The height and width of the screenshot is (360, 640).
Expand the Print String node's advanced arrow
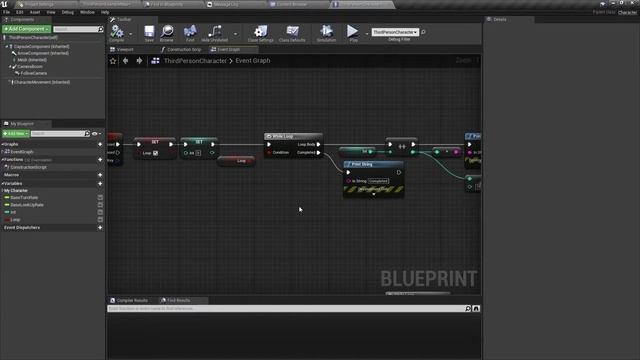(x=373, y=194)
